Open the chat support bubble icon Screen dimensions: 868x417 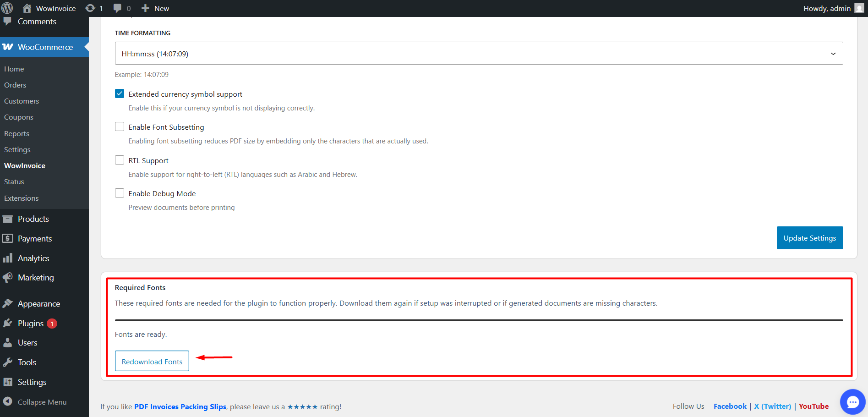[x=853, y=402]
